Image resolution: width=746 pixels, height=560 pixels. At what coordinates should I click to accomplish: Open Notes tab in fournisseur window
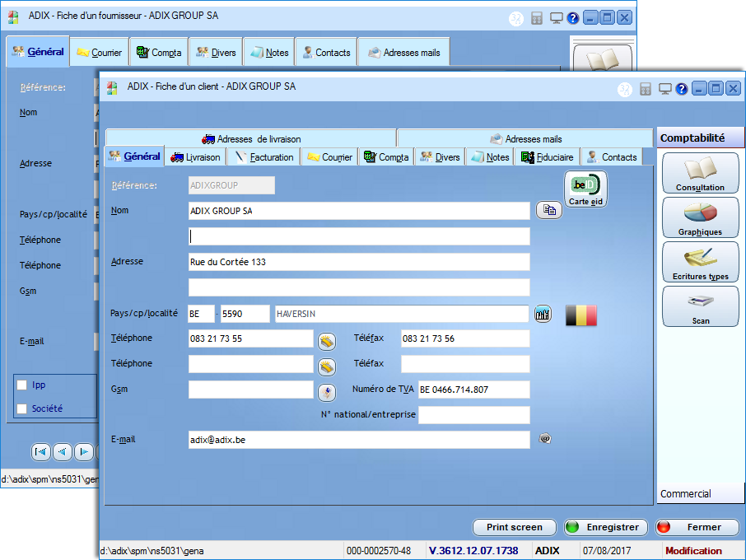click(x=269, y=53)
